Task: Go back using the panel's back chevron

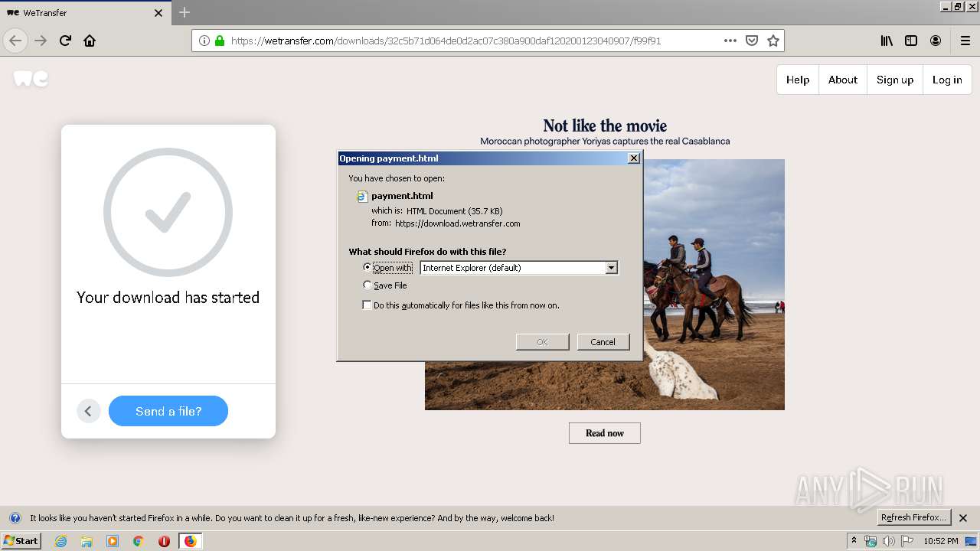Action: point(88,411)
